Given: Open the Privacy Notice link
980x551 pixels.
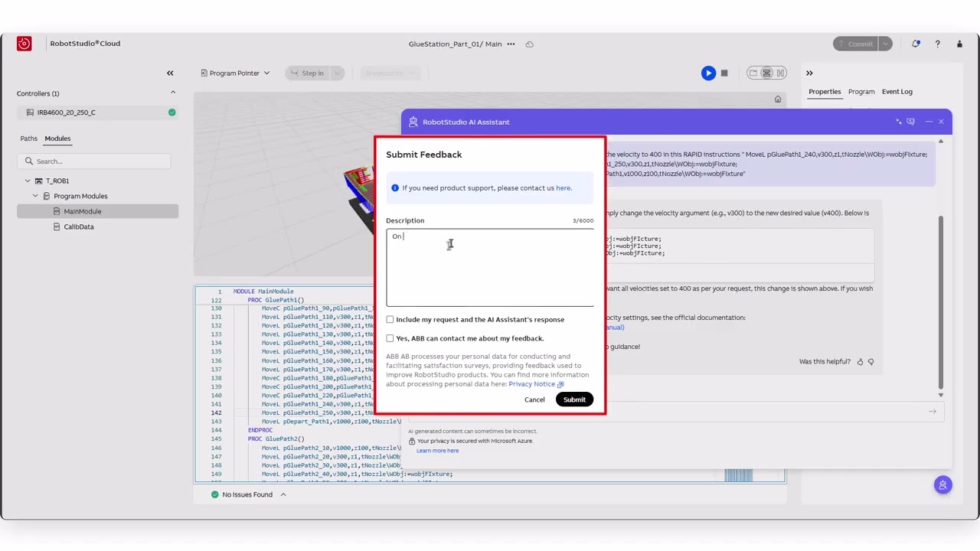Looking at the screenshot, I should (536, 384).
